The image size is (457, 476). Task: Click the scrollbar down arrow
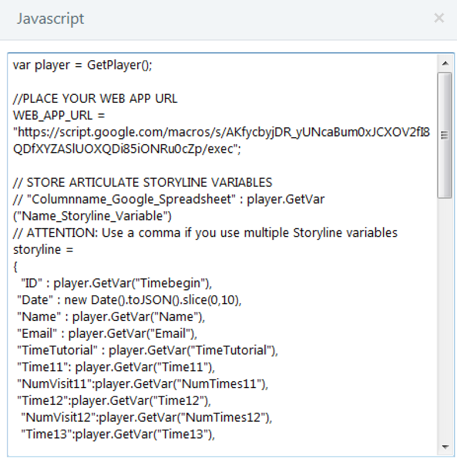click(x=444, y=447)
